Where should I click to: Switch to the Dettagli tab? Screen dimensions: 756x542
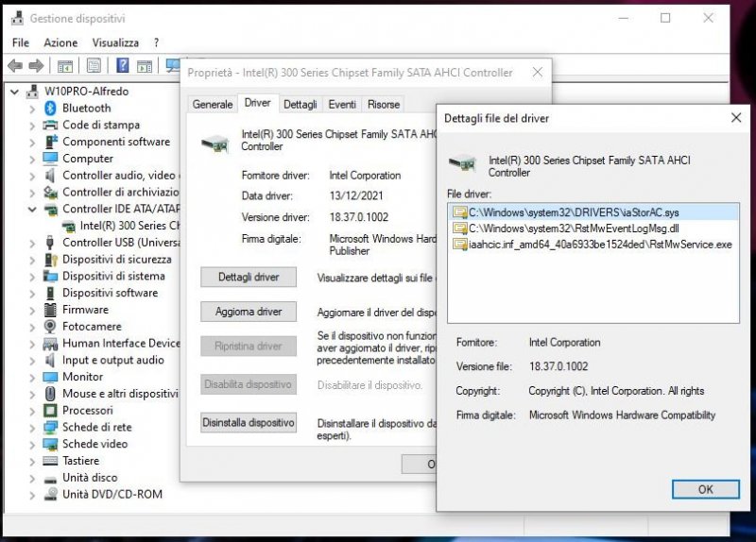point(300,105)
